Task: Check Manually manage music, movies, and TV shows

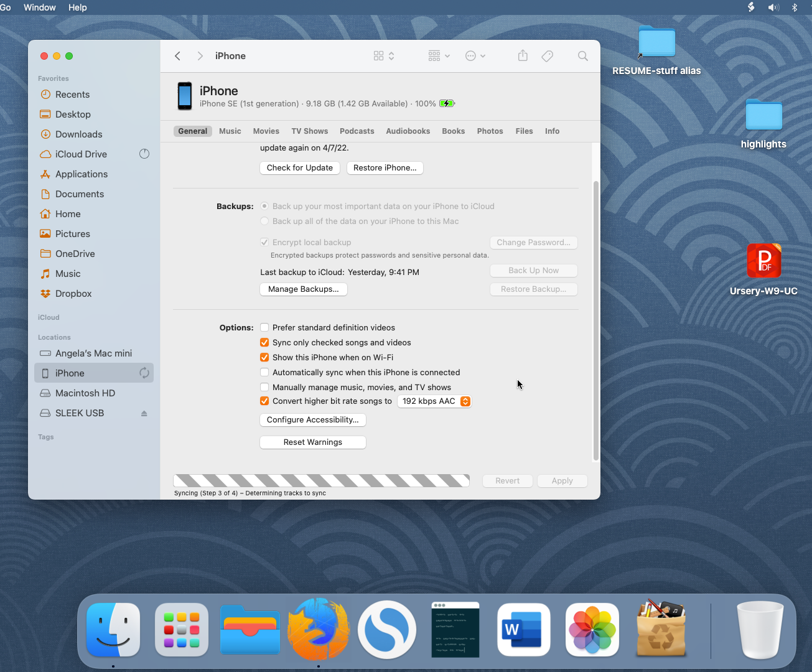Action: (264, 387)
